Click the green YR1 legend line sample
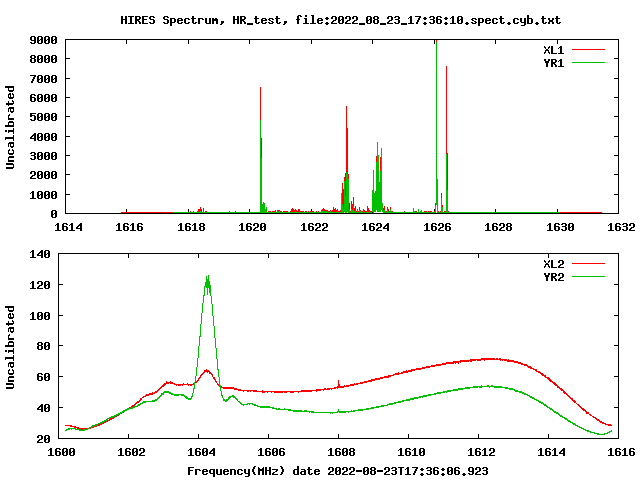 click(588, 63)
